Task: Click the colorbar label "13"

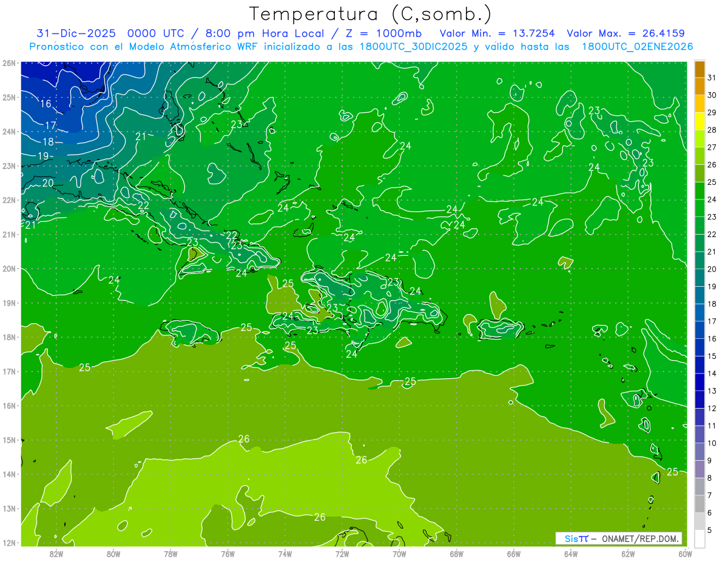Action: tap(712, 391)
